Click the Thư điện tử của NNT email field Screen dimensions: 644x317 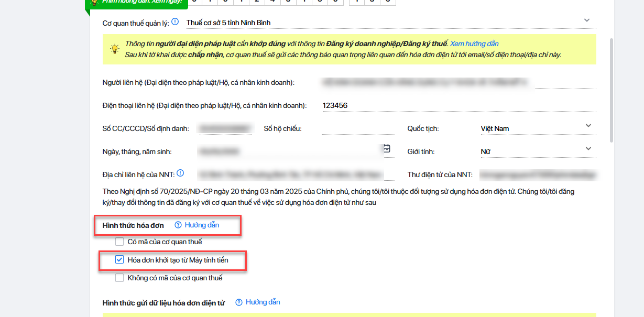[537, 174]
